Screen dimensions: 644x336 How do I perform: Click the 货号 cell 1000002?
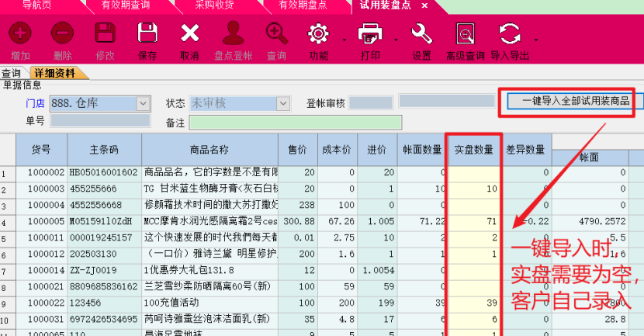click(41, 172)
